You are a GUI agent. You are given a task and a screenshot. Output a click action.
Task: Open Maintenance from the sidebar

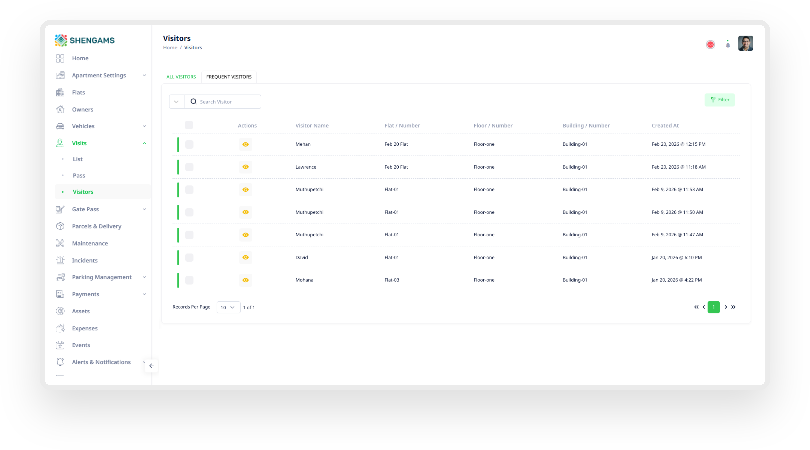(x=89, y=243)
